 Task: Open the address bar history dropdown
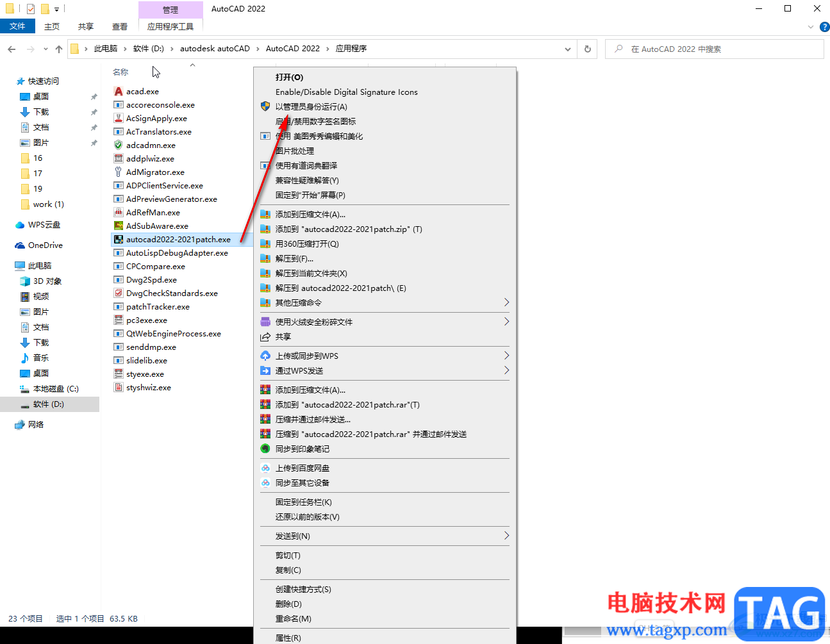point(567,48)
